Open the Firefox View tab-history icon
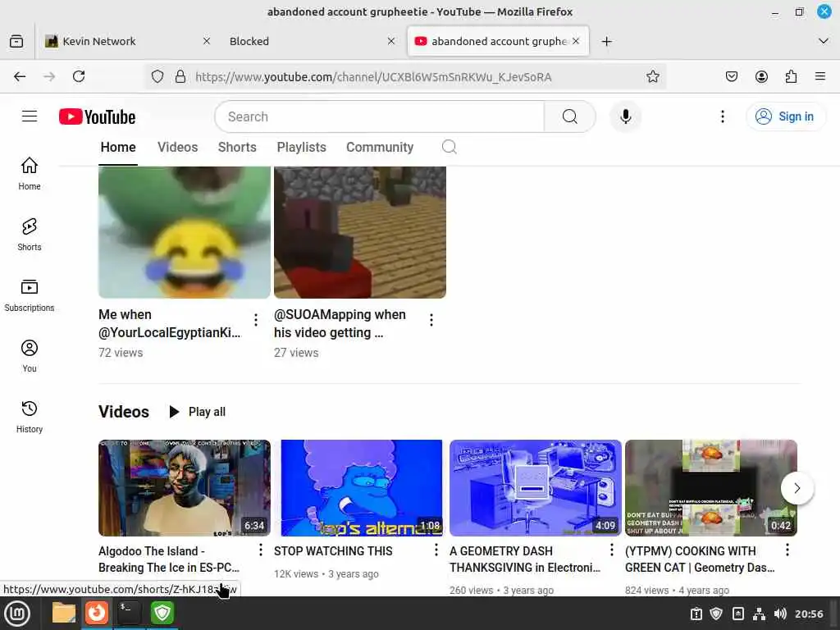This screenshot has width=840, height=630. point(16,41)
